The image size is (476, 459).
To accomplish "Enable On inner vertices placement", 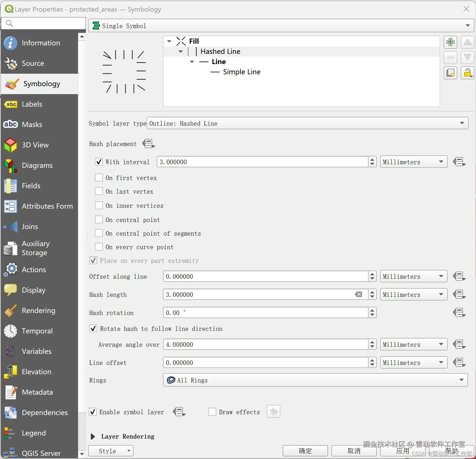I will (99, 206).
